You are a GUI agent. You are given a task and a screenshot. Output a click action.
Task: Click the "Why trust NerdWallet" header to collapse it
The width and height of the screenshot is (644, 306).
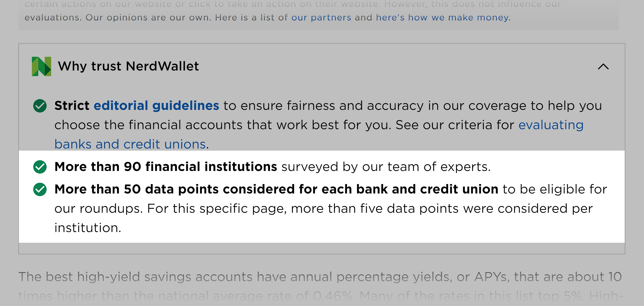(x=129, y=66)
